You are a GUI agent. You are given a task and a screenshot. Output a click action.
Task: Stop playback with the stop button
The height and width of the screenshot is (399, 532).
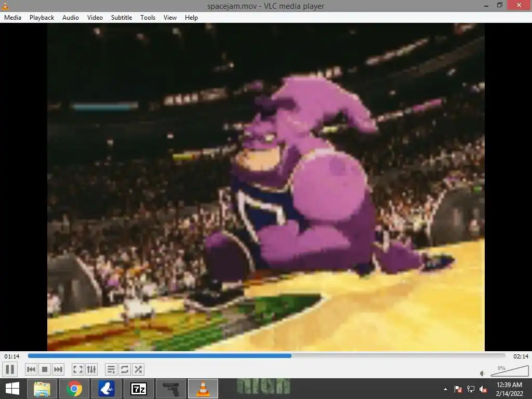point(45,369)
